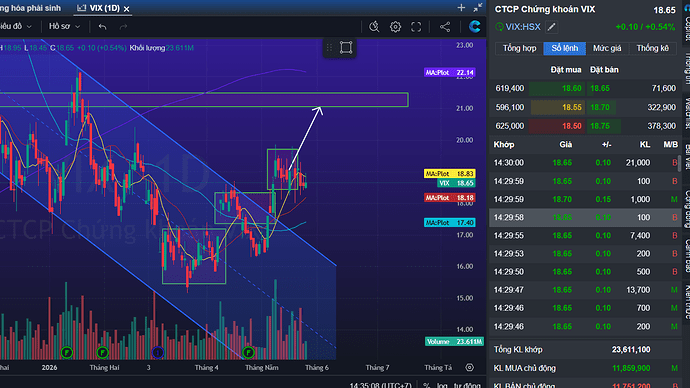Edit the VIX:HSX symbol with pencil icon
This screenshot has height=388, width=690.
551,27
